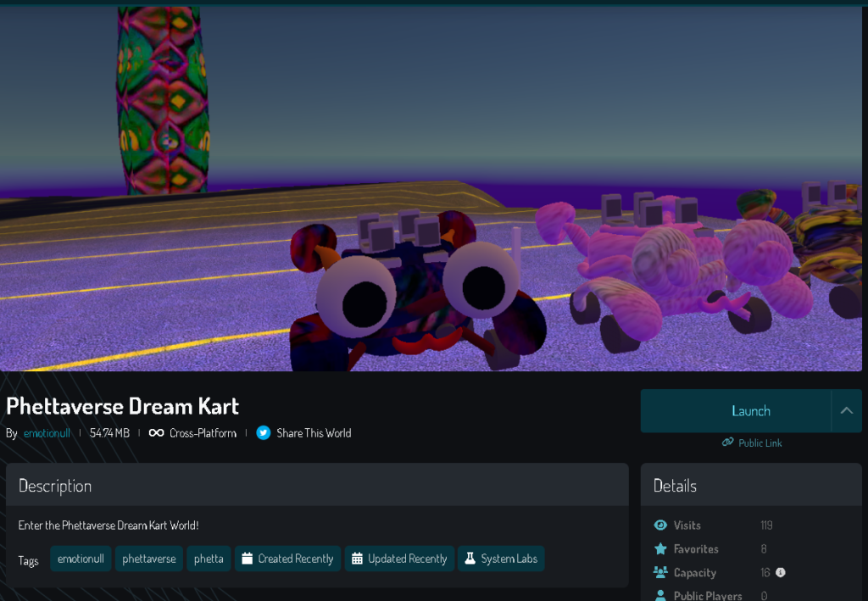
Task: Click the Capacity people icon
Action: pyautogui.click(x=661, y=573)
